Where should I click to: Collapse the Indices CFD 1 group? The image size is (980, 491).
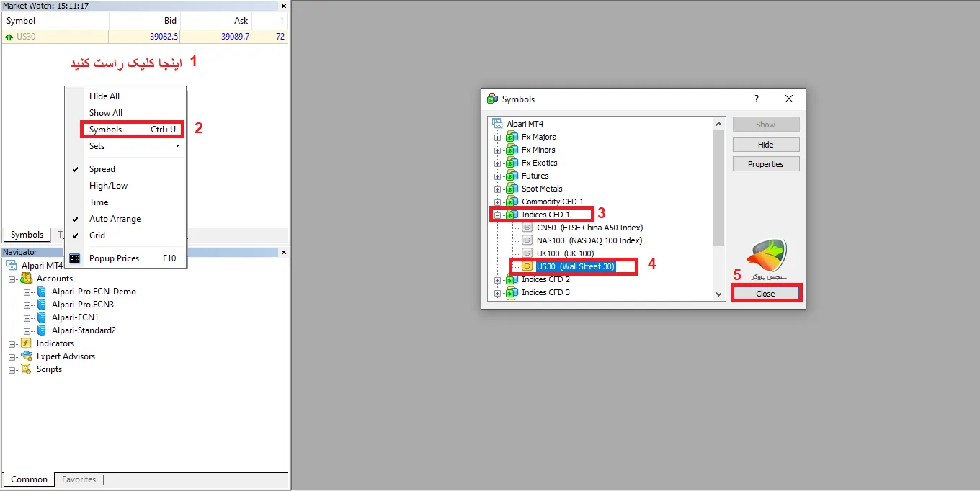(496, 215)
